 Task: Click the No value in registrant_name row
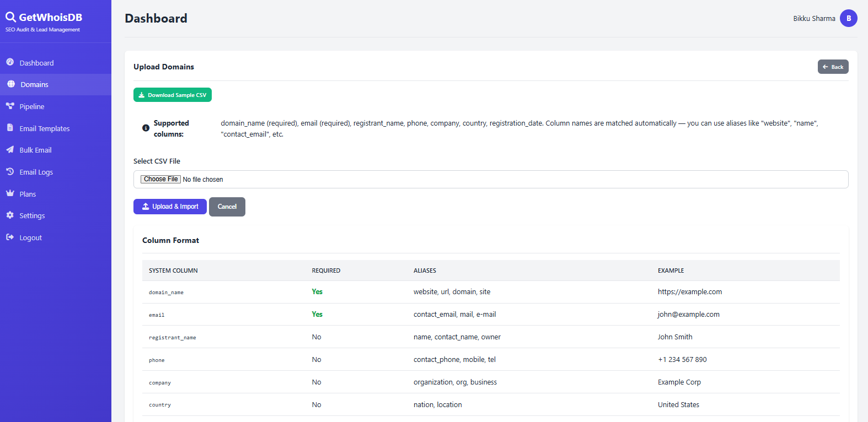pos(317,337)
